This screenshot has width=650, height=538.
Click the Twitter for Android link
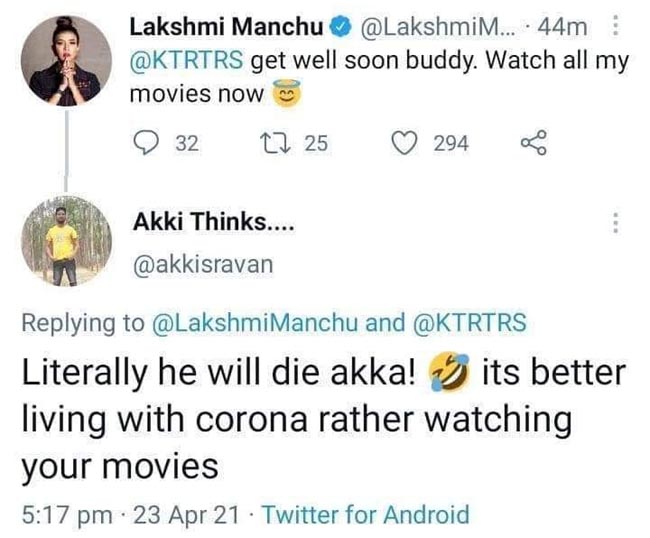(372, 515)
